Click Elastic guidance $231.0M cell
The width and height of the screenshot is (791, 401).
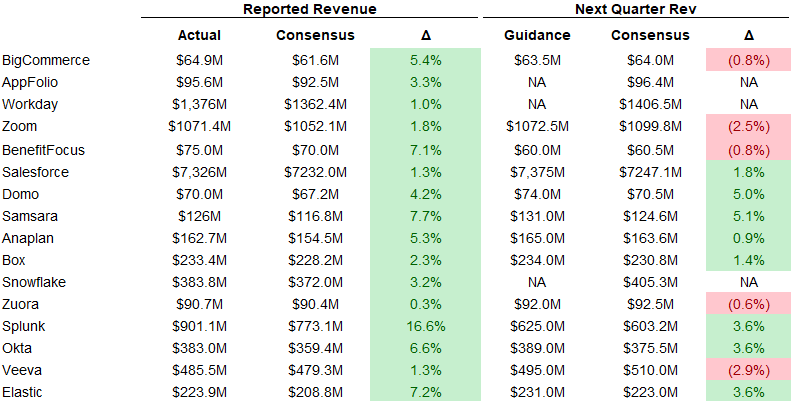tap(537, 392)
